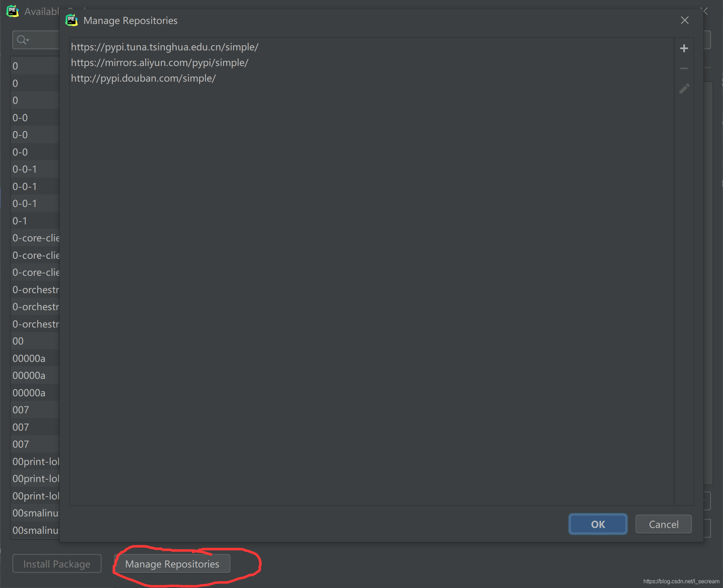Click the add repository plus icon
The width and height of the screenshot is (723, 588).
[x=684, y=48]
